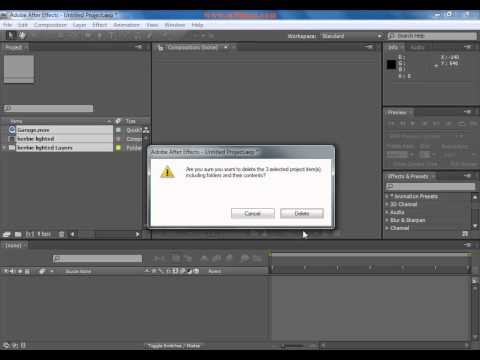The image size is (480, 360).
Task: Expand Blur & Sharpen effects category
Action: tap(387, 220)
